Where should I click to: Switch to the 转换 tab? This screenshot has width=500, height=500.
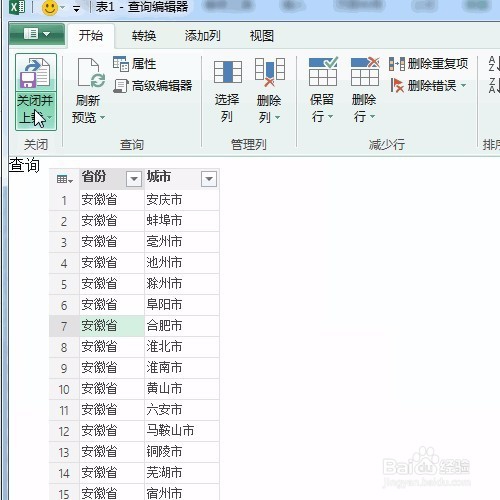(144, 36)
